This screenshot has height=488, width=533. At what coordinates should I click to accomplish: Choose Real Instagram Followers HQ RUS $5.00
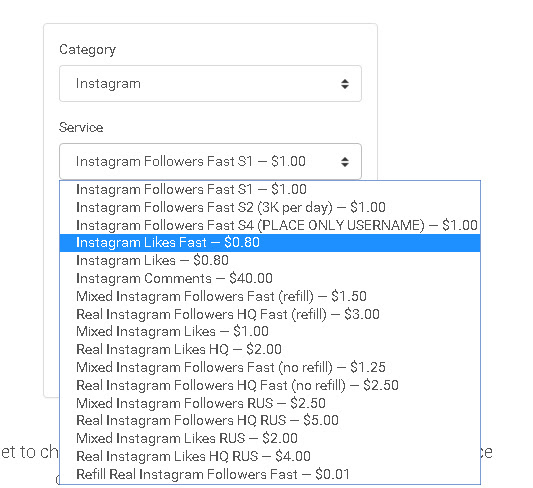[270, 420]
